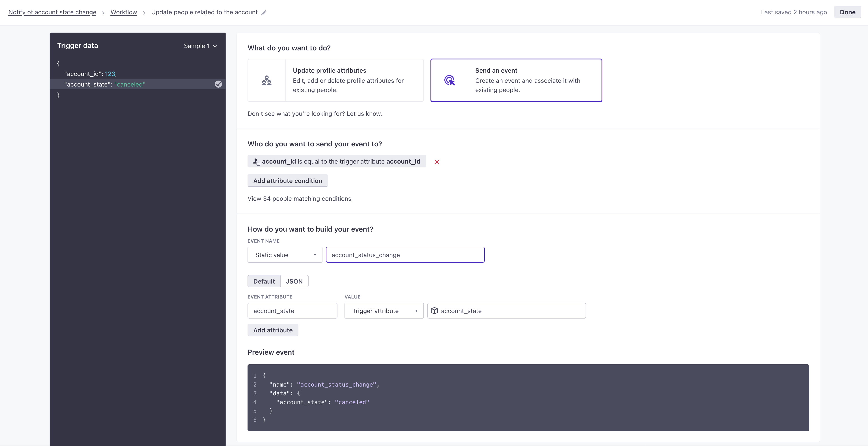Click the Update profile attributes icon
Screen dimensions: 868x446
[266, 80]
